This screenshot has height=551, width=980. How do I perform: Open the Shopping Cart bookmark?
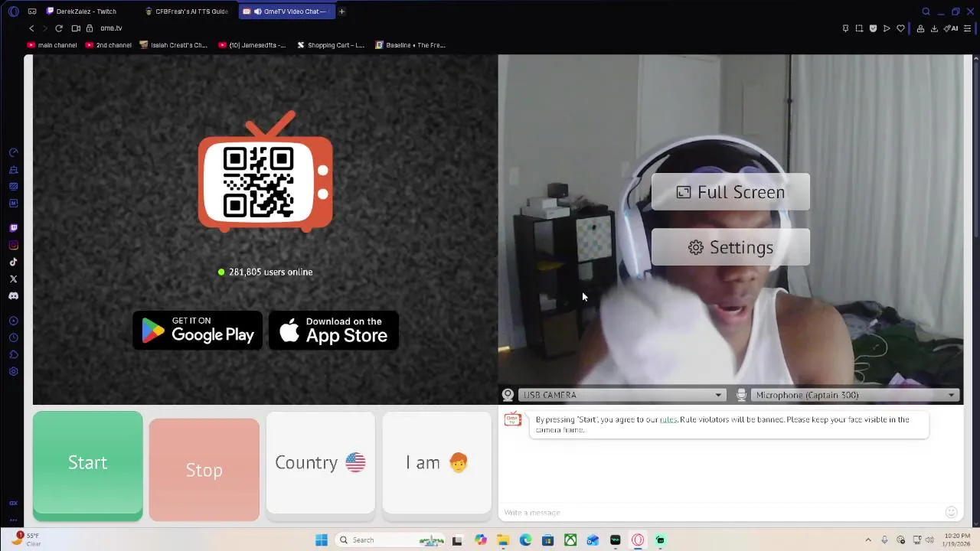(x=331, y=45)
